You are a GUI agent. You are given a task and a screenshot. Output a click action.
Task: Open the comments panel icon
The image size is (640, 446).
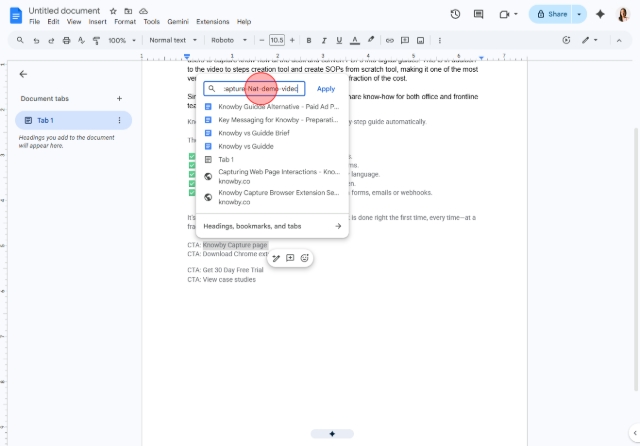478,14
